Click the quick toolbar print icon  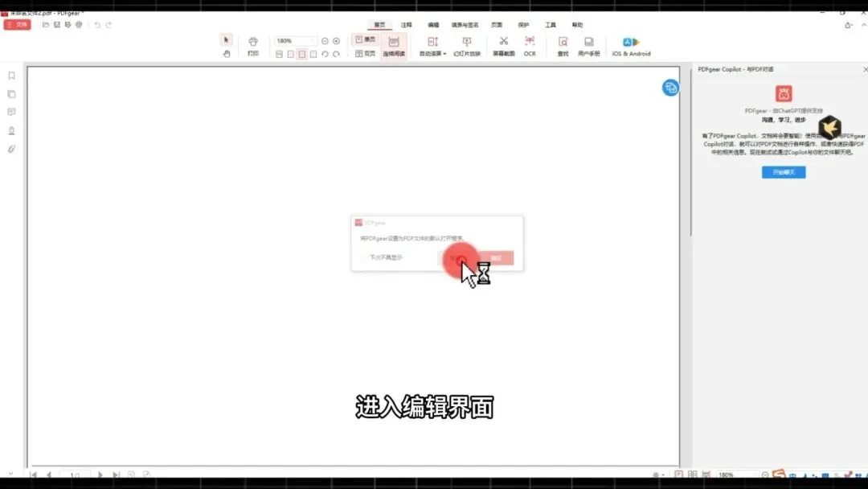click(x=79, y=25)
